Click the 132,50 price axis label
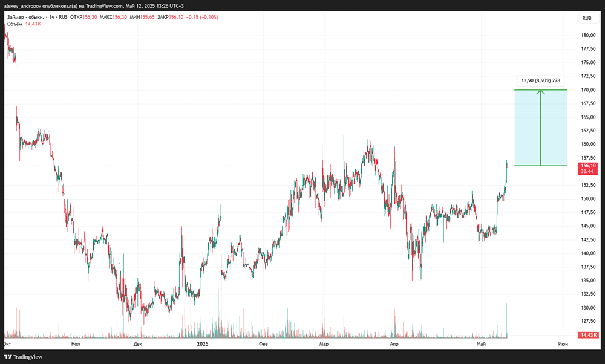This screenshot has height=364, width=605. pos(588,294)
